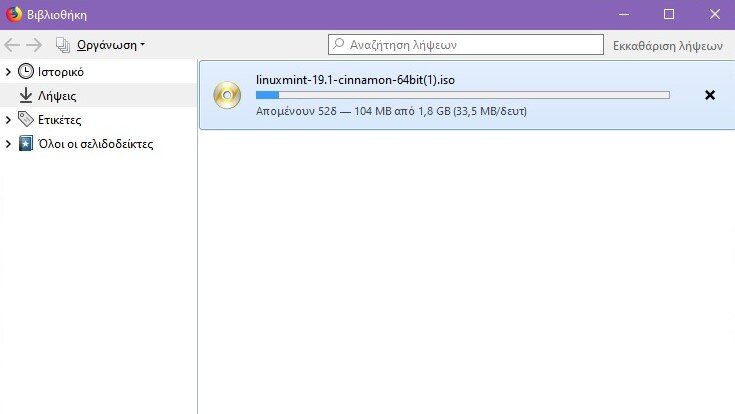Click the forward arrow in the toolbar
735x414 pixels.
[x=34, y=45]
